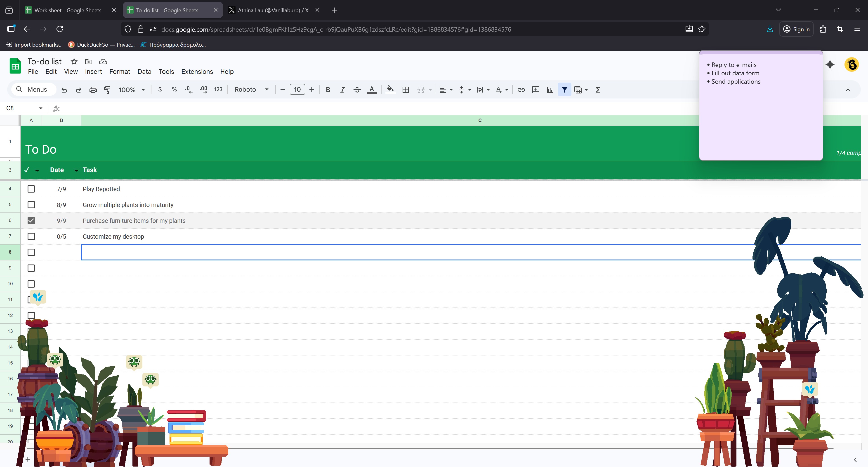Click the print icon
868x467 pixels.
pyautogui.click(x=93, y=90)
